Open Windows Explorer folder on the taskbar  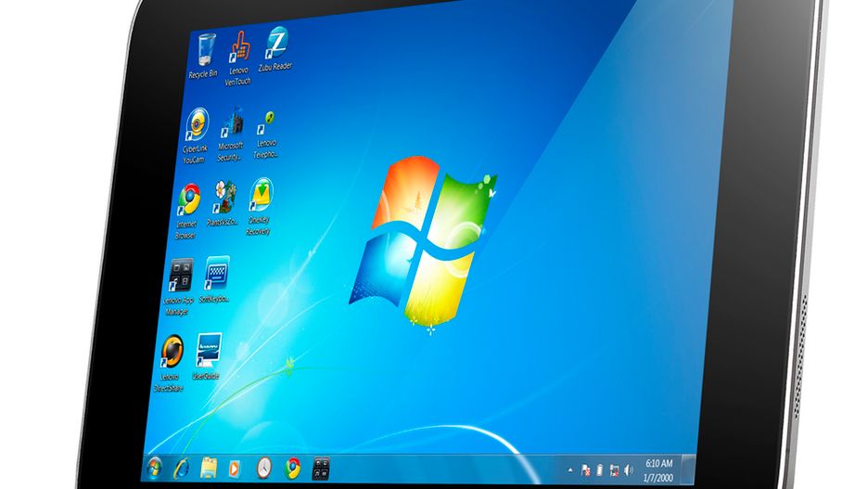(209, 469)
